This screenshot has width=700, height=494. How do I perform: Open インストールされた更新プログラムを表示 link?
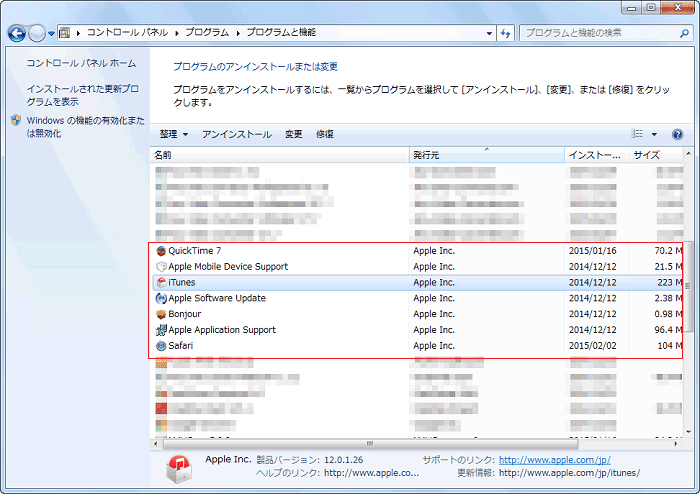pos(82,95)
